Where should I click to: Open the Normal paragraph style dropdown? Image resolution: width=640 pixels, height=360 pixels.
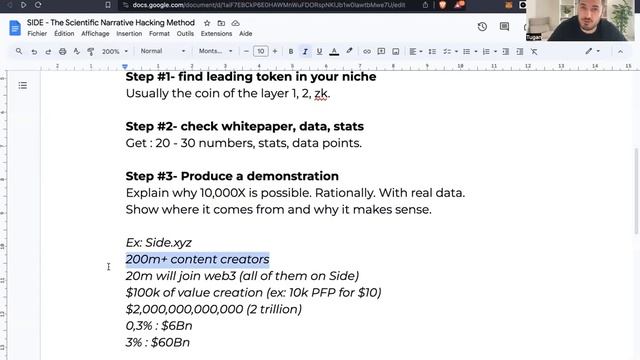click(162, 51)
